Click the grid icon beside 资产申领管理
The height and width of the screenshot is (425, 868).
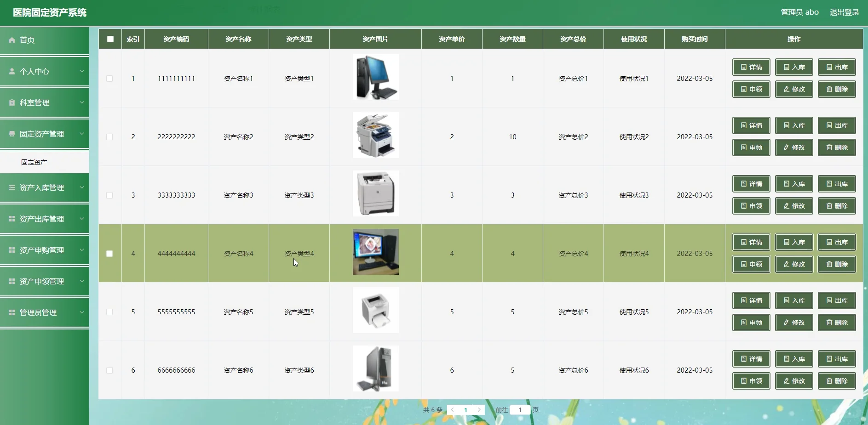click(12, 281)
